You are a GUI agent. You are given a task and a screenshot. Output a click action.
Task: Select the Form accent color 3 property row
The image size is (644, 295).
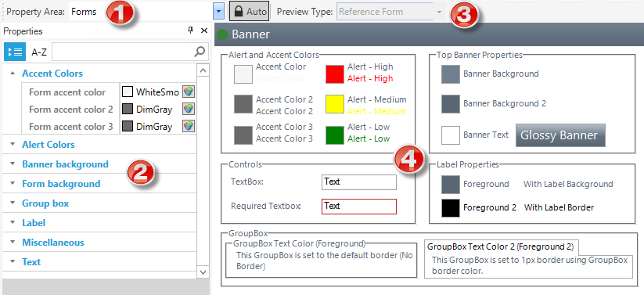click(109, 126)
